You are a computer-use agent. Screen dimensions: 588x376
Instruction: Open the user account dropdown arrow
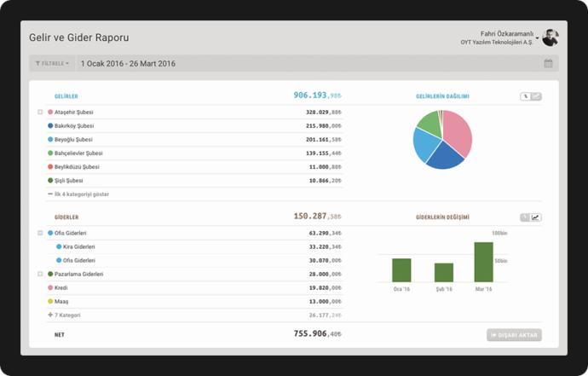click(538, 38)
